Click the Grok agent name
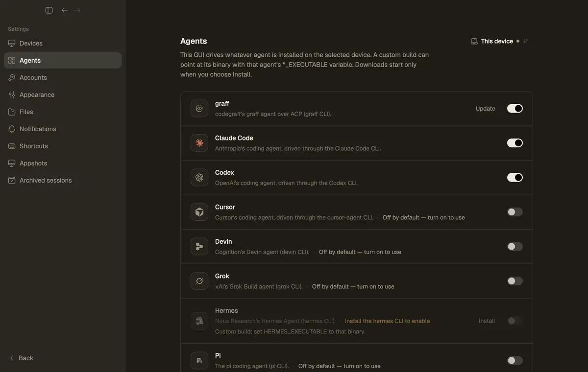The width and height of the screenshot is (588, 372). pos(222,276)
